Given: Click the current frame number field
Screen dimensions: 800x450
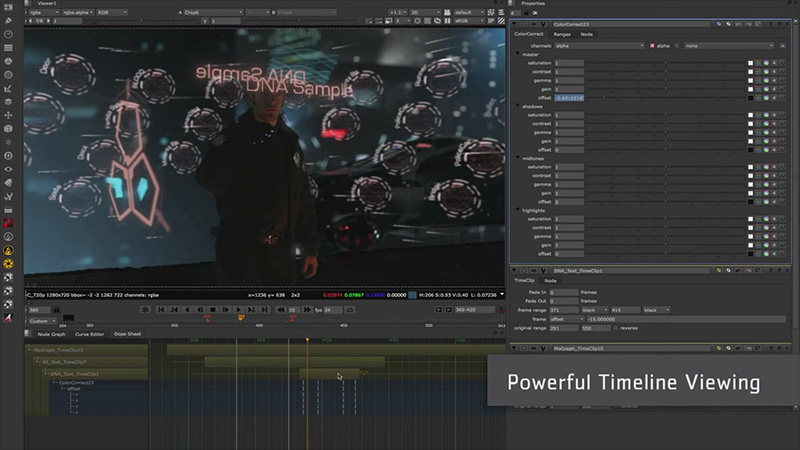Looking at the screenshot, I should pos(39,310).
